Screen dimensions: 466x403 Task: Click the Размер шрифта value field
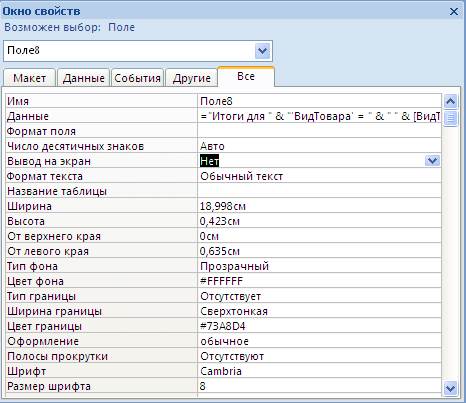pyautogui.click(x=319, y=386)
